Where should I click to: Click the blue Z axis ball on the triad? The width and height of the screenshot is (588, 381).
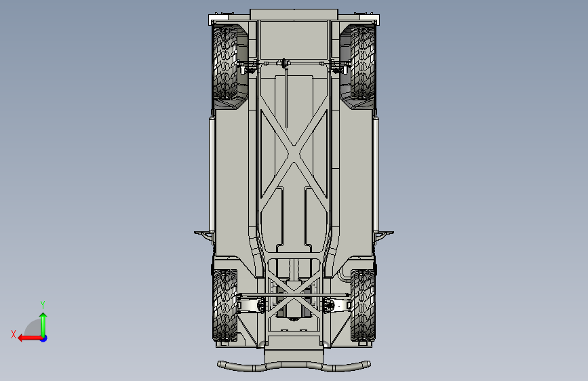(44, 338)
